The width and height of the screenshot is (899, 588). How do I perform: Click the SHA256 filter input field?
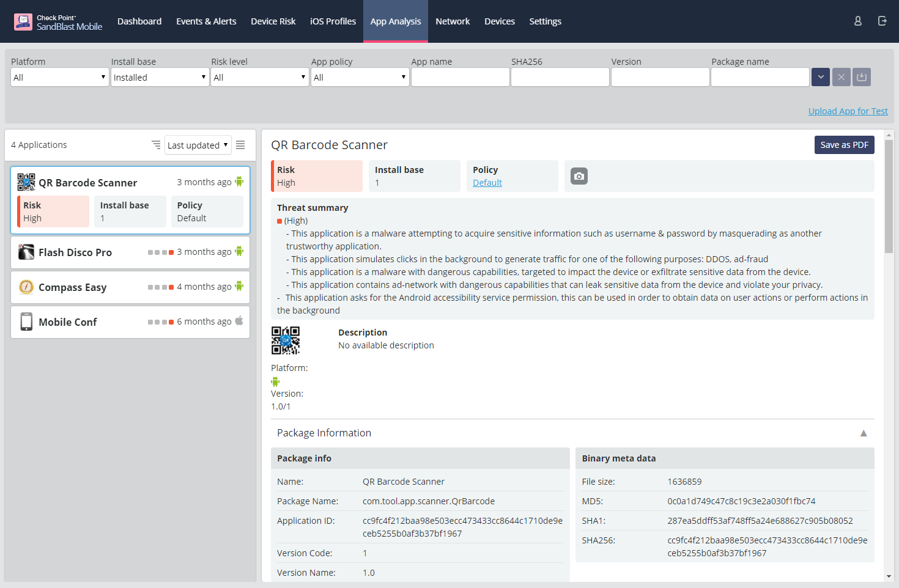(x=560, y=77)
